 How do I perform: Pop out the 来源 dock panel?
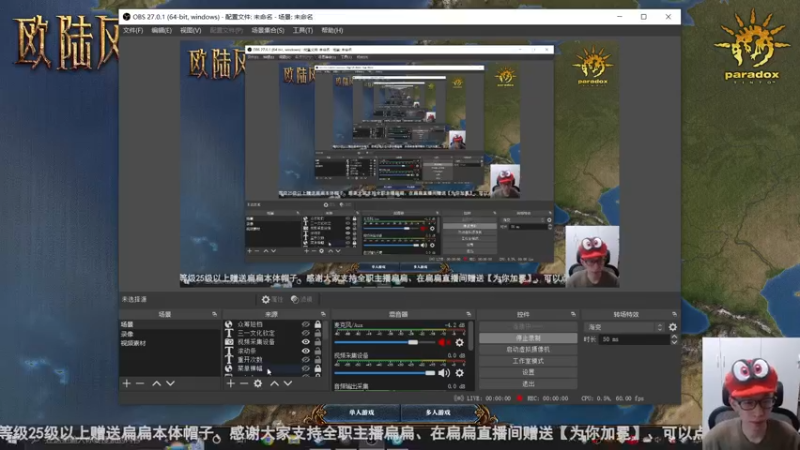coord(323,314)
